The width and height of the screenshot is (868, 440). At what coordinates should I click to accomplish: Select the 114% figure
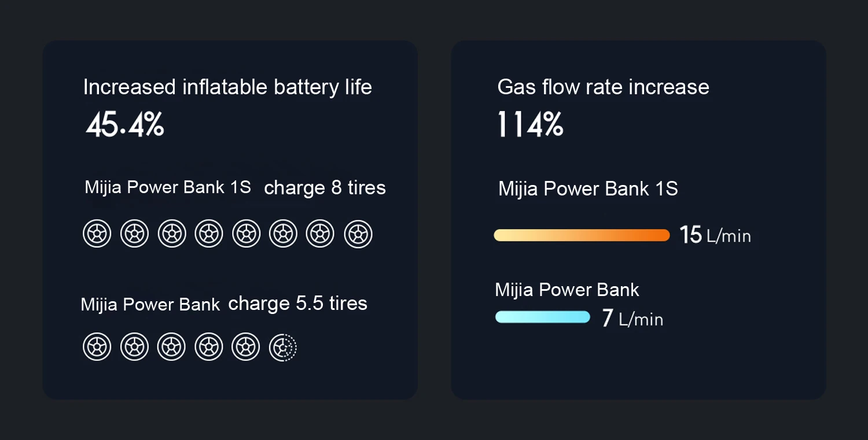530,125
